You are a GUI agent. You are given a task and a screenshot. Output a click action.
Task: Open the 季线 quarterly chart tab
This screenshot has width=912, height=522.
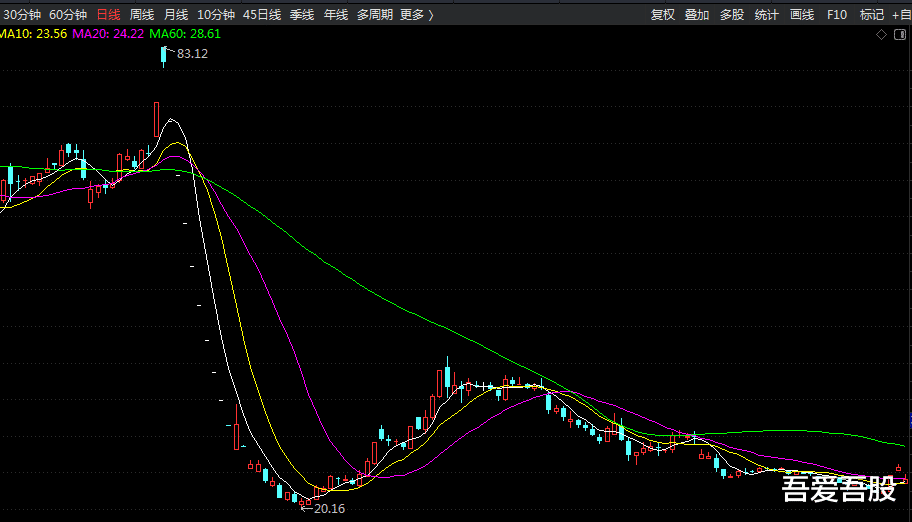click(x=302, y=15)
